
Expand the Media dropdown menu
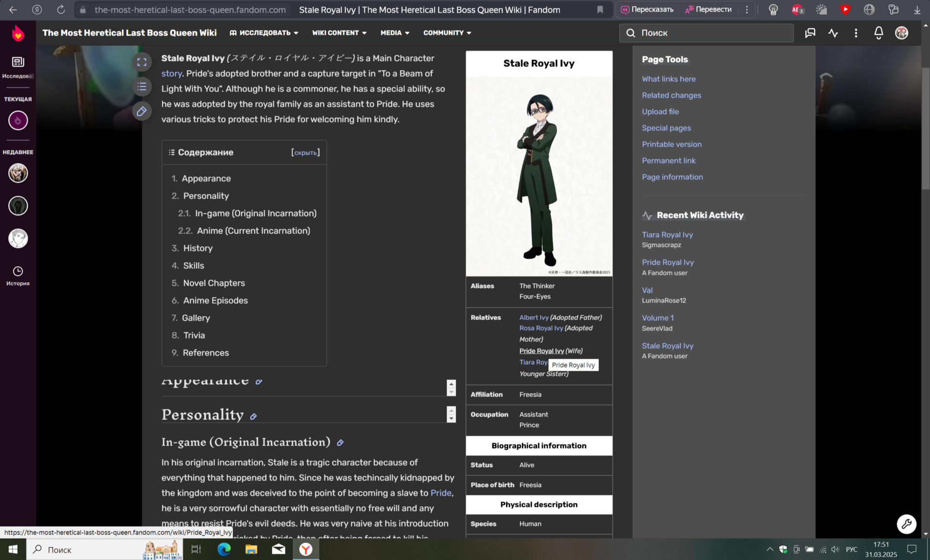395,33
